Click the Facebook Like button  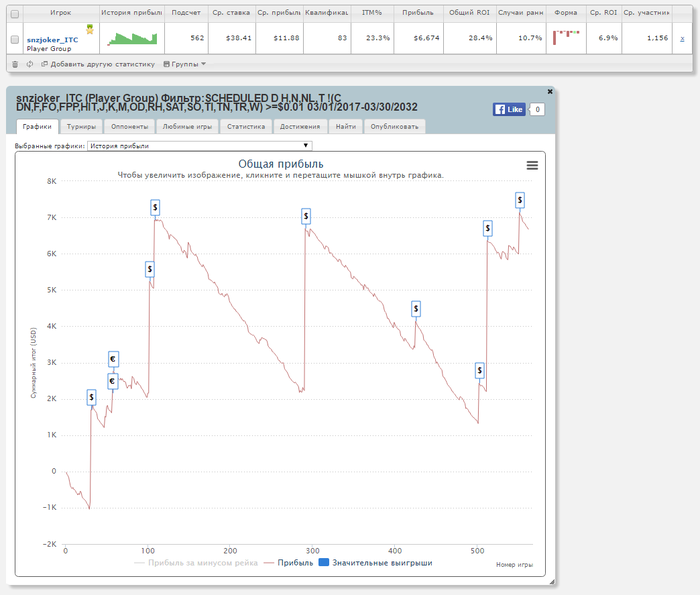point(509,109)
